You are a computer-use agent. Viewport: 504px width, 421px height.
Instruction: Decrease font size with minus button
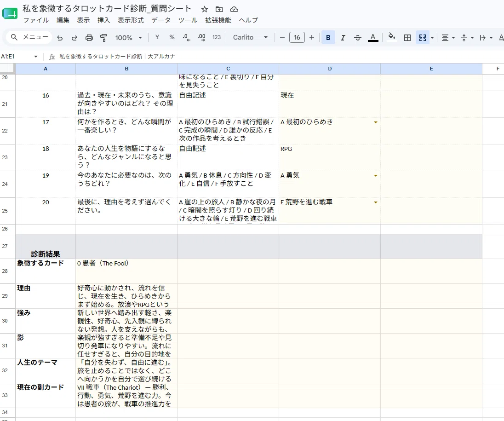[282, 37]
